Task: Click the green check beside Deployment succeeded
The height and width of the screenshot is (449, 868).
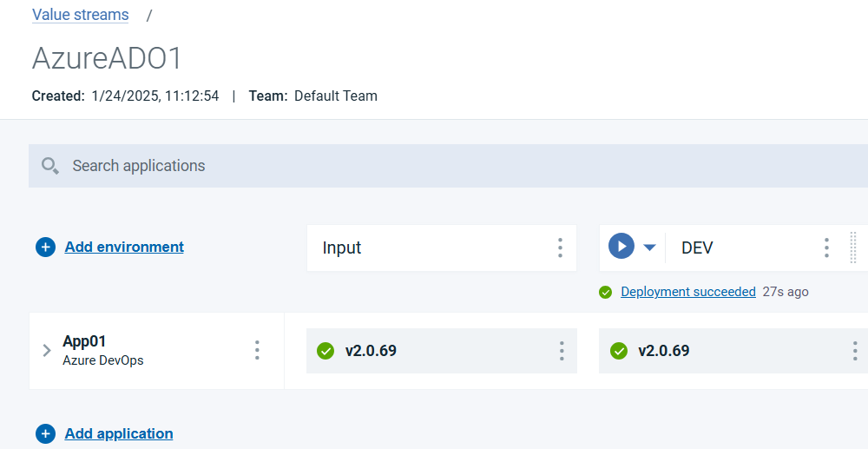Action: pyautogui.click(x=606, y=293)
